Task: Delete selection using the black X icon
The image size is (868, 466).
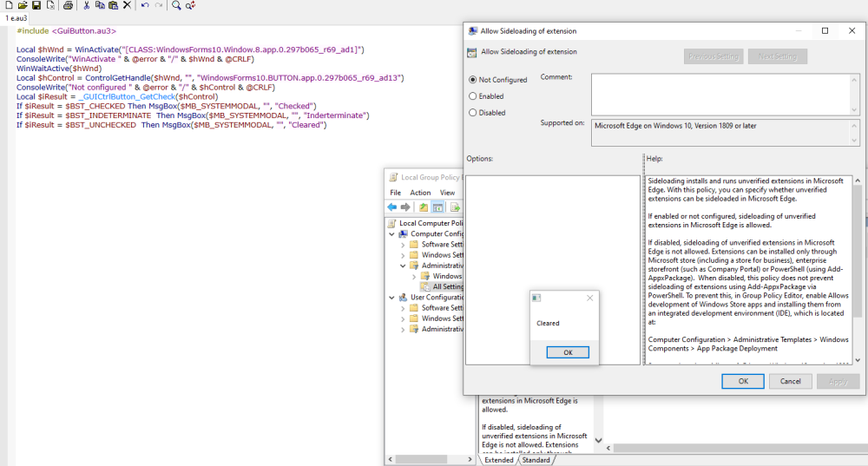Action: click(x=127, y=5)
